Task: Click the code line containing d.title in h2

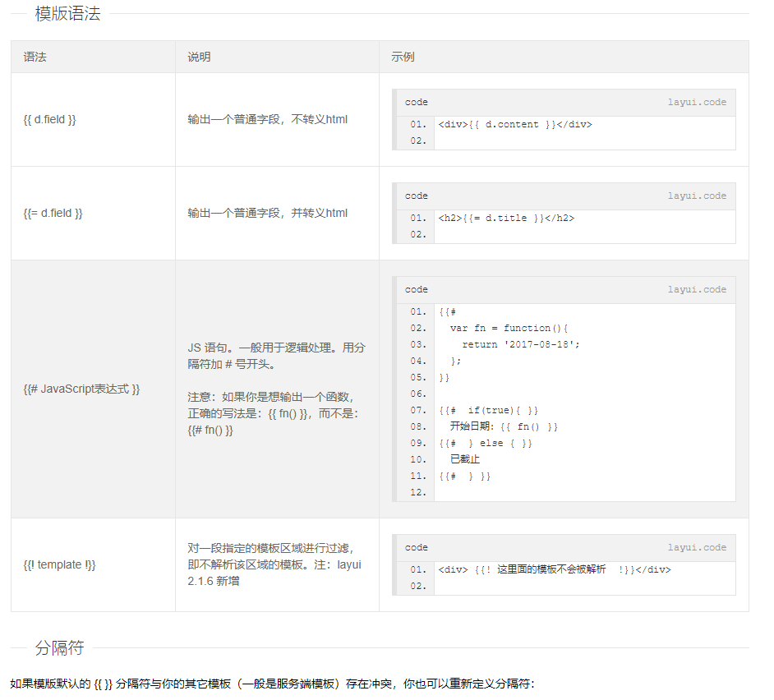Action: click(x=506, y=219)
